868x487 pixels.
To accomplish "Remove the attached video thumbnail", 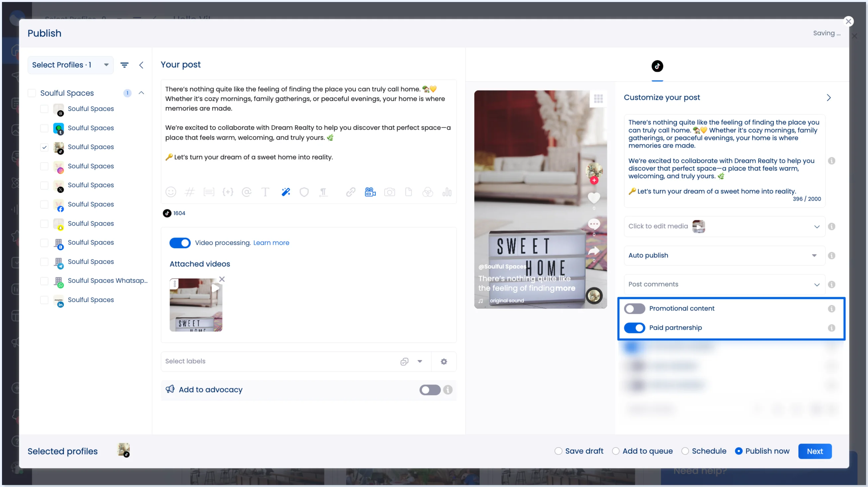I will pyautogui.click(x=222, y=279).
